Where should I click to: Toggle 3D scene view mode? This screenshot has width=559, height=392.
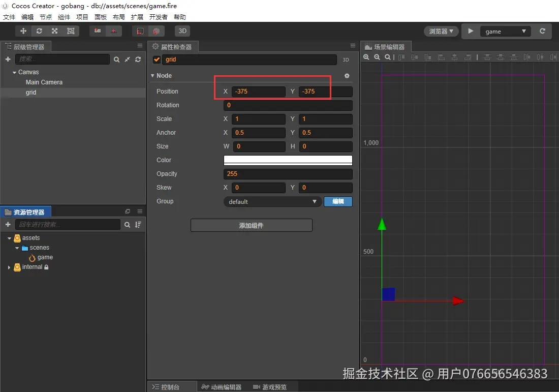pyautogui.click(x=182, y=31)
